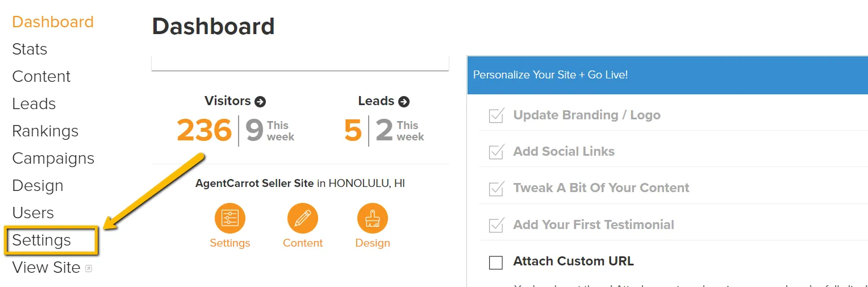The image size is (868, 287).
Task: Toggle the Update Branding / Logo checkbox
Action: (x=496, y=115)
